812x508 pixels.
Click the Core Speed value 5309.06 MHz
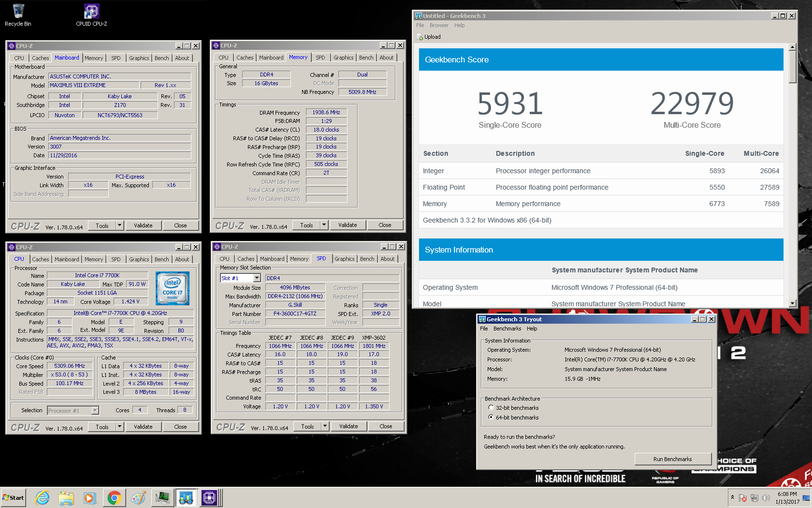click(70, 366)
